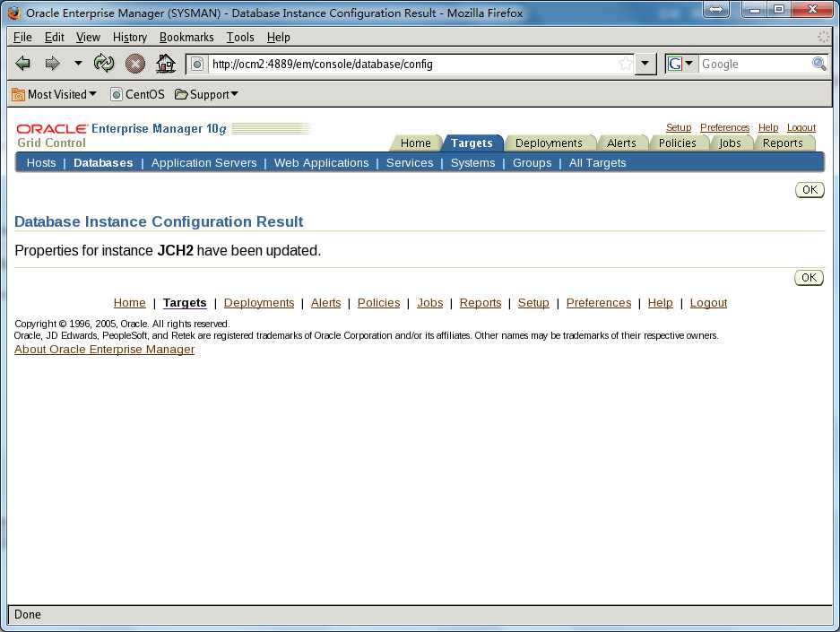Viewport: 840px width, 632px height.
Task: Open the address bar URL history dropdown
Action: point(645,64)
